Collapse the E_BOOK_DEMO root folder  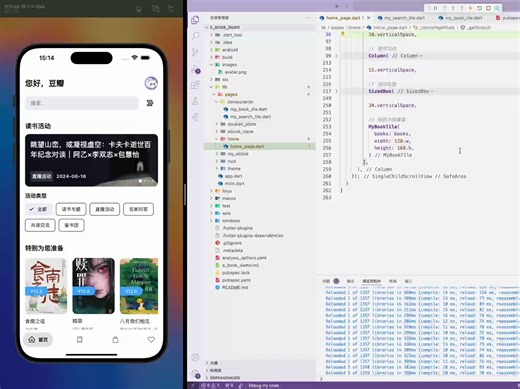(207, 27)
